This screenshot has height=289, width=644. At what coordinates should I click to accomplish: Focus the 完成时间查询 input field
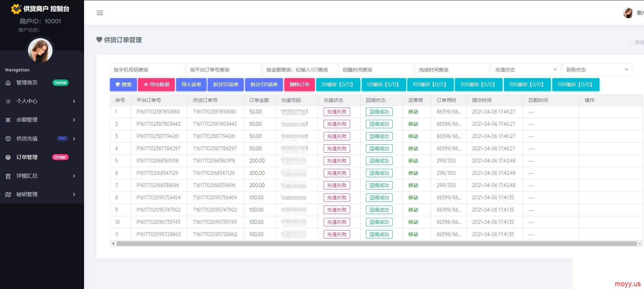click(x=452, y=70)
